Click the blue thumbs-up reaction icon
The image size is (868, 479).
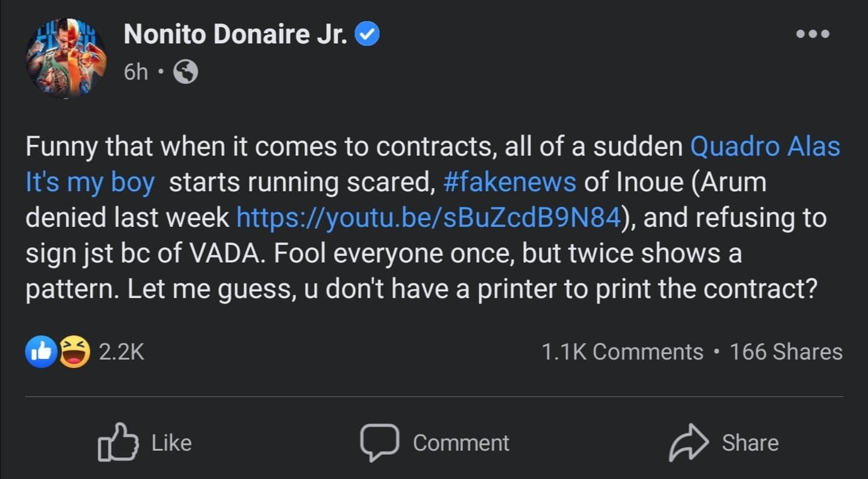point(40,352)
